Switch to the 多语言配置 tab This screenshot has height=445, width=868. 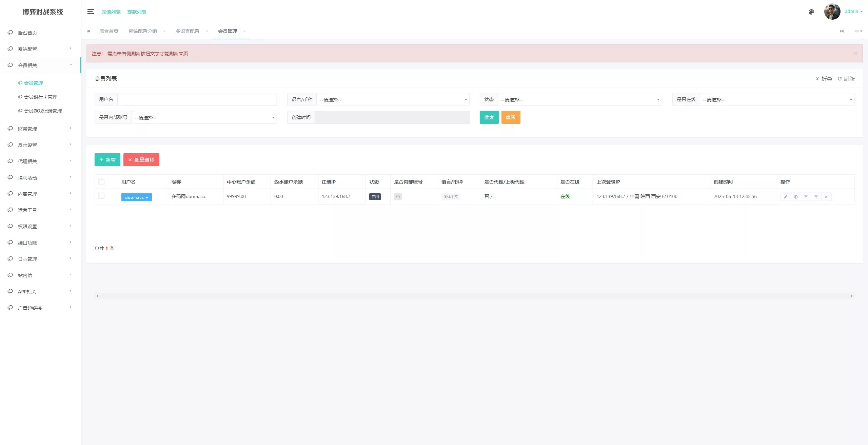[187, 31]
